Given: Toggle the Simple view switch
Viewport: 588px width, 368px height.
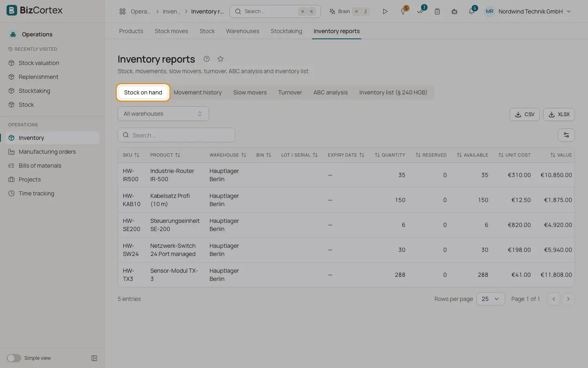Looking at the screenshot, I should [14, 358].
